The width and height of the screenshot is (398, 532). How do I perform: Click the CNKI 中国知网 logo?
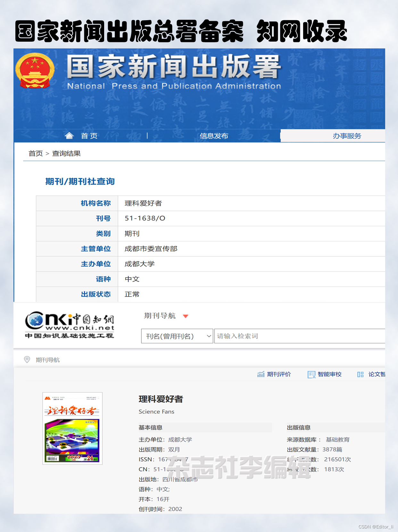pos(70,325)
